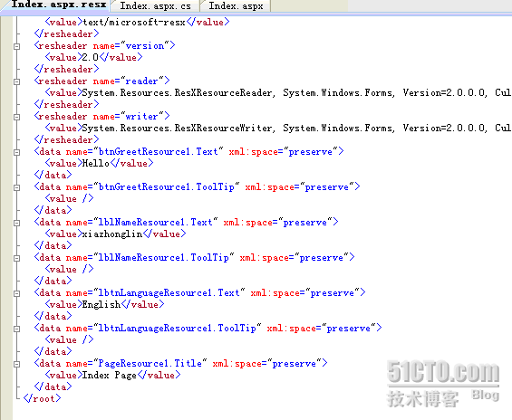Collapse the btnGreetResource1.ToolTip data node
This screenshot has height=420, width=512.
coord(16,187)
